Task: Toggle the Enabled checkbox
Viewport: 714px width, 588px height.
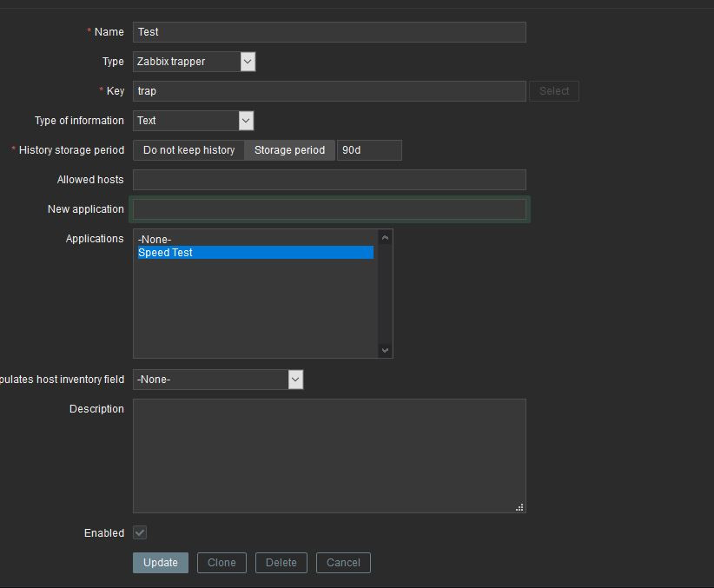Action: [140, 532]
